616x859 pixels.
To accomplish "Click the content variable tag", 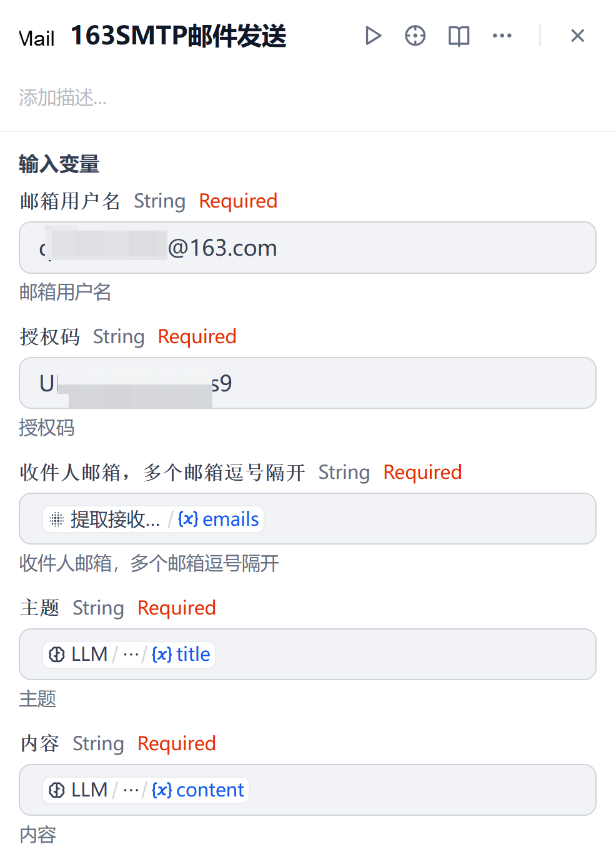I will click(198, 790).
